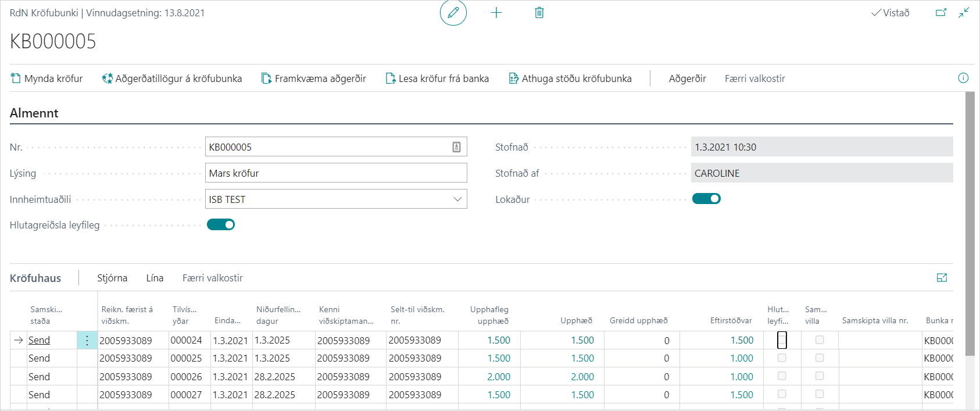Open page in new window icon
Screen dimensions: 980x411
[941, 13]
